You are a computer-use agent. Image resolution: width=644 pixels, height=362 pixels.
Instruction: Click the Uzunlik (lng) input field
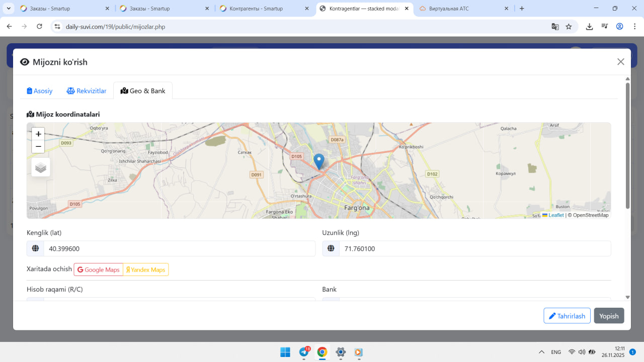474,249
